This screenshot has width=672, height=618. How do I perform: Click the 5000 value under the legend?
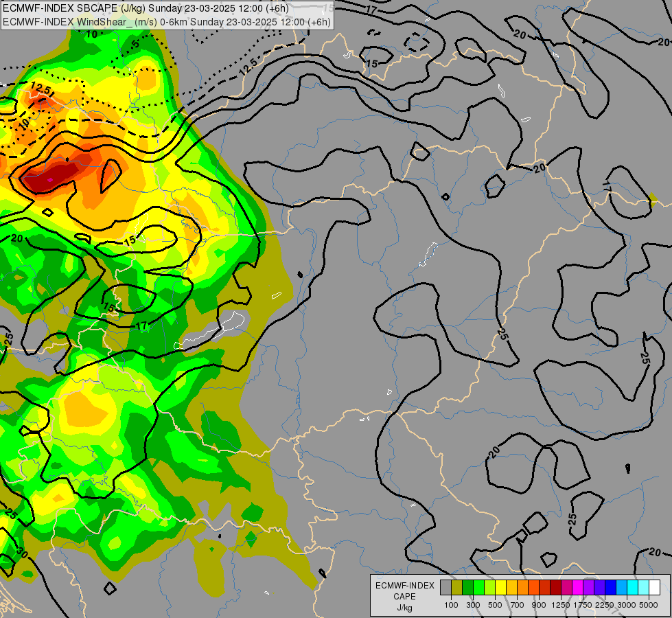[649, 605]
